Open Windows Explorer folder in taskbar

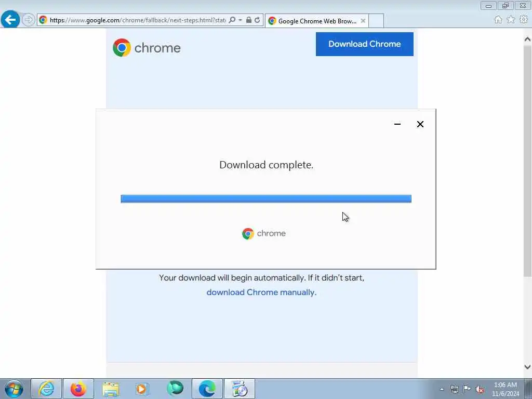pyautogui.click(x=111, y=389)
